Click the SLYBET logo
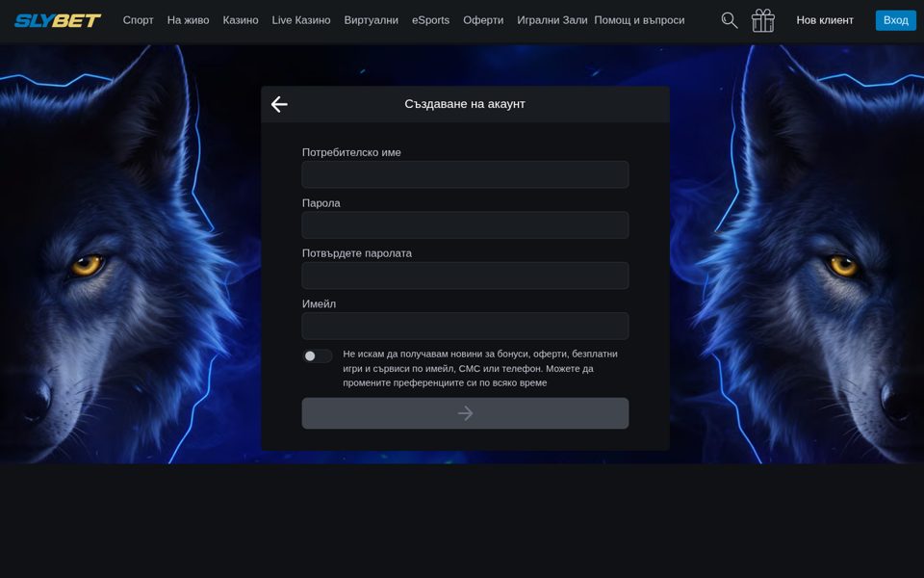The height and width of the screenshot is (578, 924). point(58,20)
